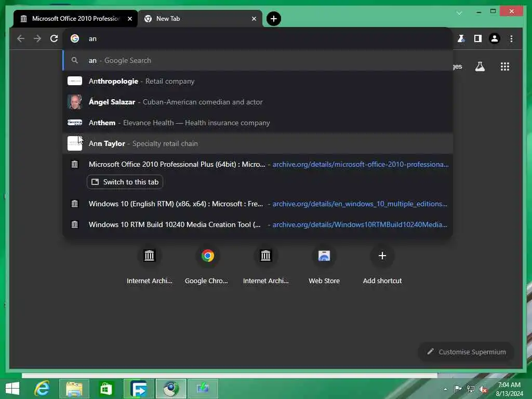Screen dimensions: 532x399
Task: Click the forward navigation arrow
Action: coord(37,38)
